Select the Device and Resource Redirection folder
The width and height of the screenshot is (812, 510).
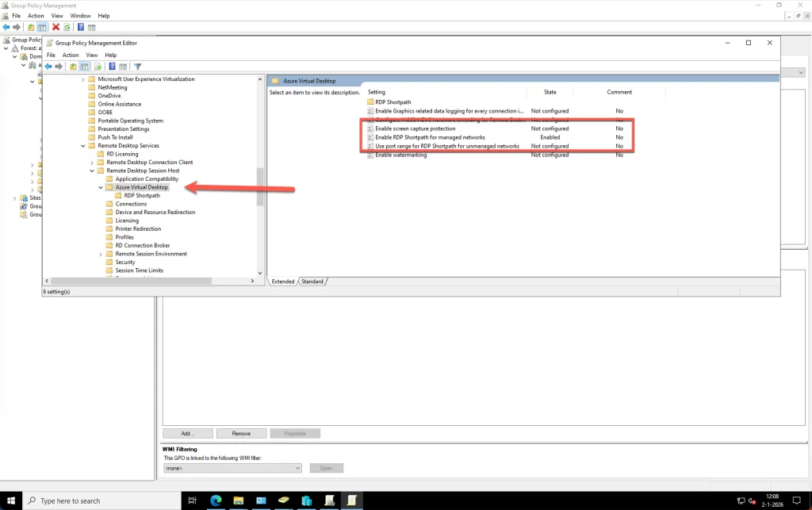(x=155, y=213)
